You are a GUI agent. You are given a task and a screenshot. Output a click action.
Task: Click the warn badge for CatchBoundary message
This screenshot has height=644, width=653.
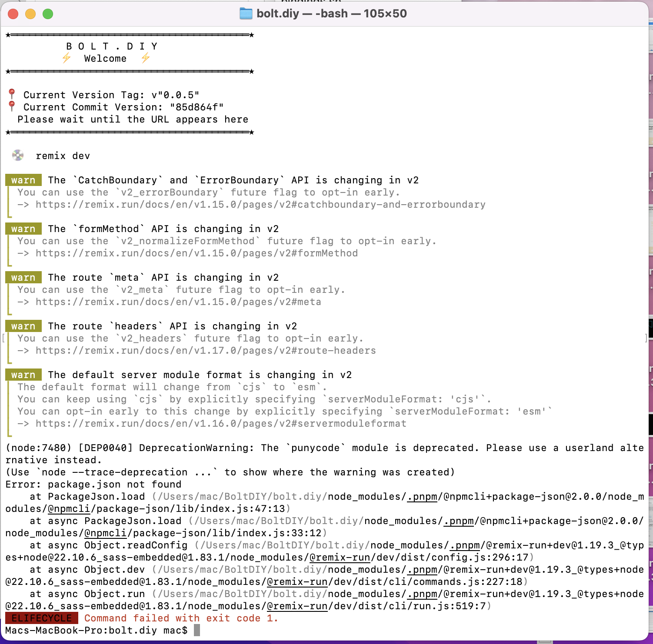coord(23,180)
